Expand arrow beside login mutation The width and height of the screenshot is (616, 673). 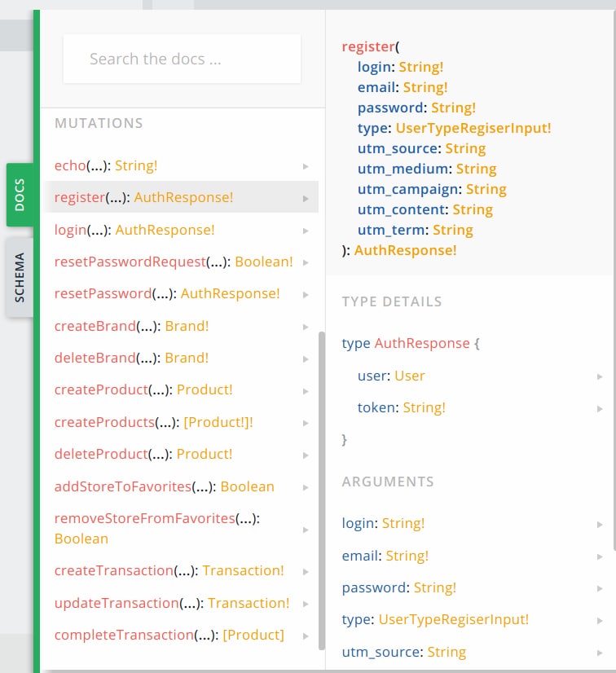(x=306, y=231)
